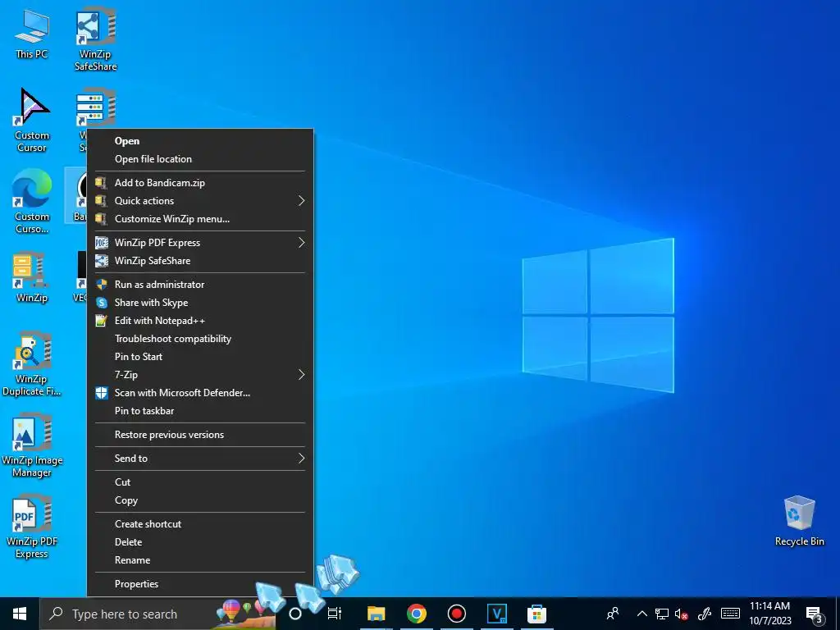Viewport: 840px width, 630px height.
Task: Choose Delete in the context menu
Action: tap(200, 542)
